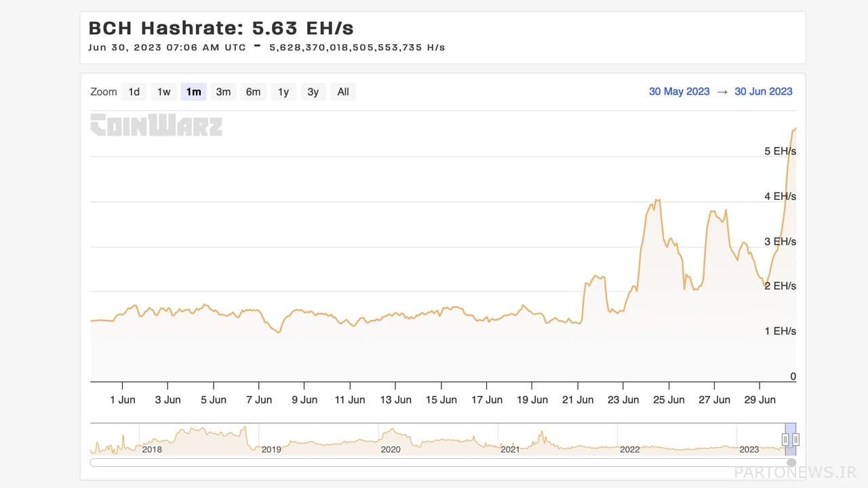Grab the left navigator range handle
This screenshot has height=488, width=868.
point(785,439)
